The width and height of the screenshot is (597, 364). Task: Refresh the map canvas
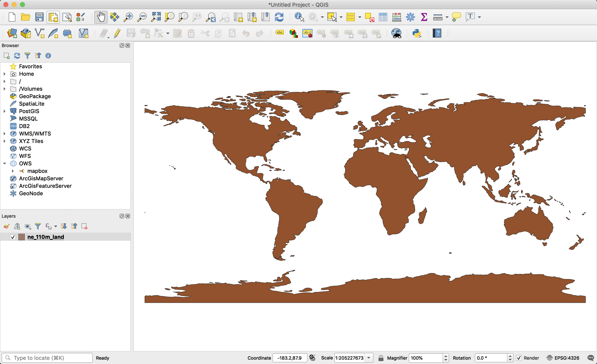279,17
